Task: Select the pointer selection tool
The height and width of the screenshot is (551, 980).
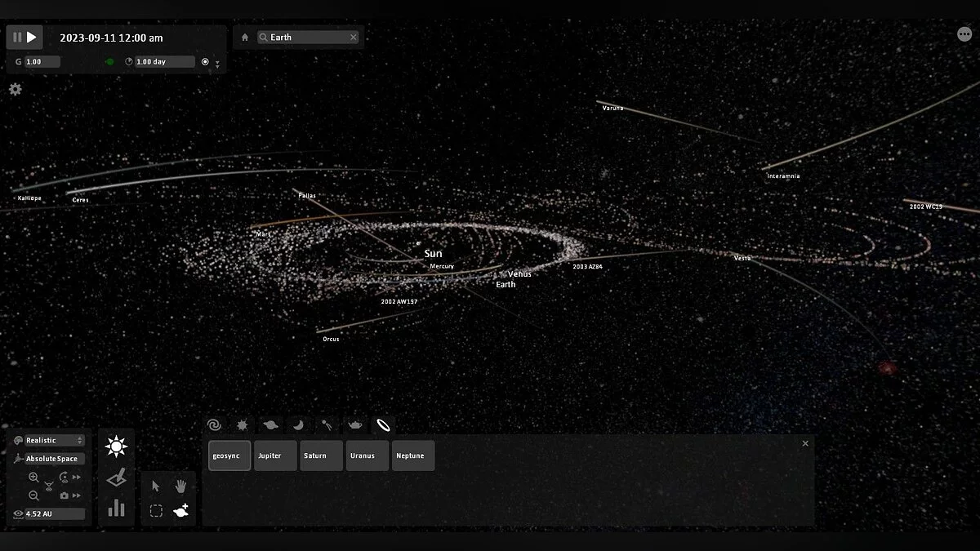Action: coord(155,487)
